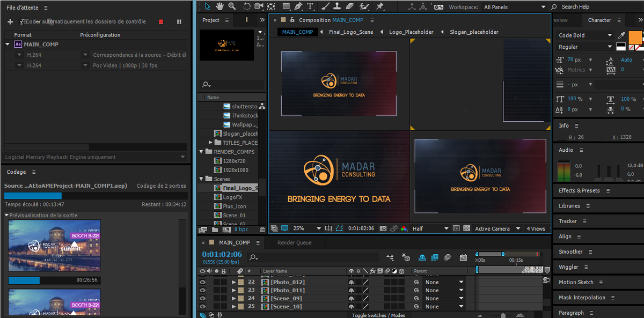Open the Half resolution dropdown

[430, 228]
